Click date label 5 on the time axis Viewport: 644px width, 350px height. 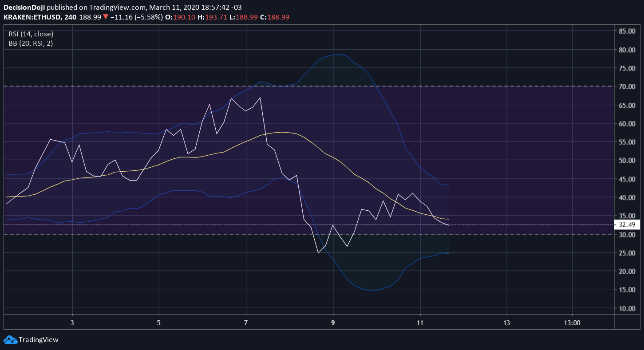point(159,322)
